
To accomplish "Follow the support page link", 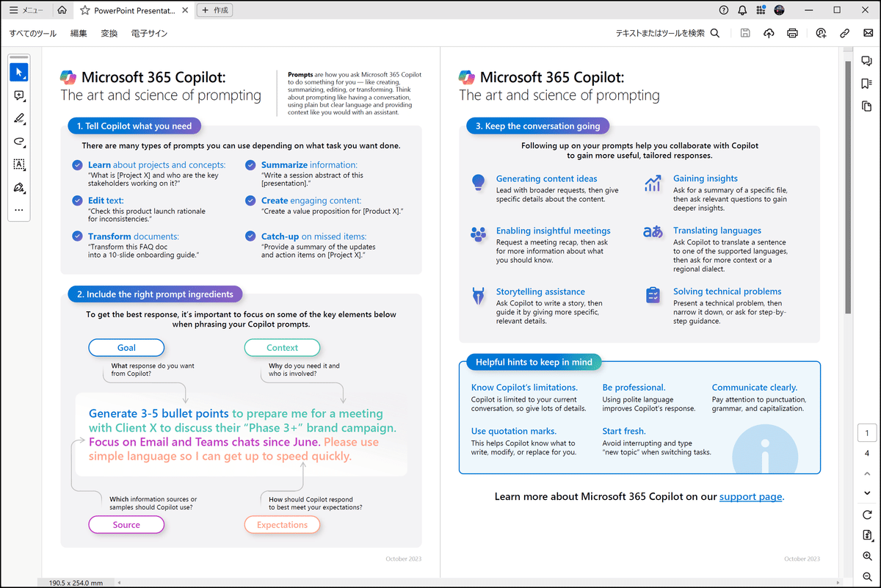I will 750,497.
